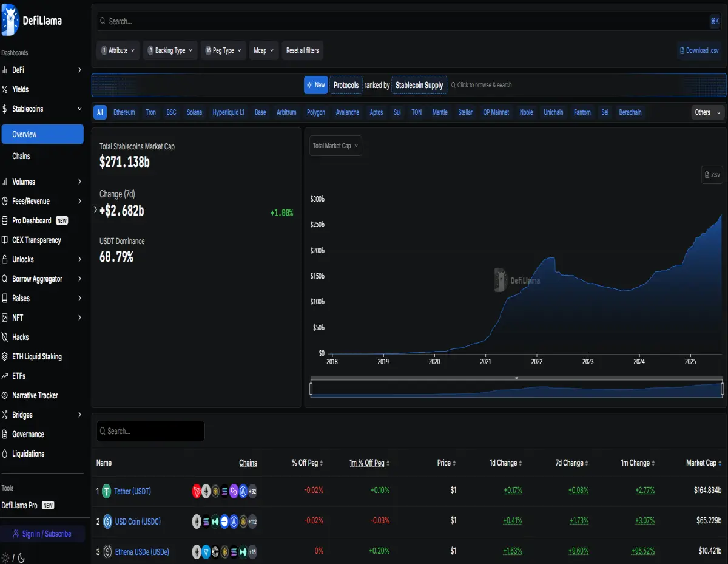Click the chart .csv download icon button
The height and width of the screenshot is (564, 728).
coord(712,175)
